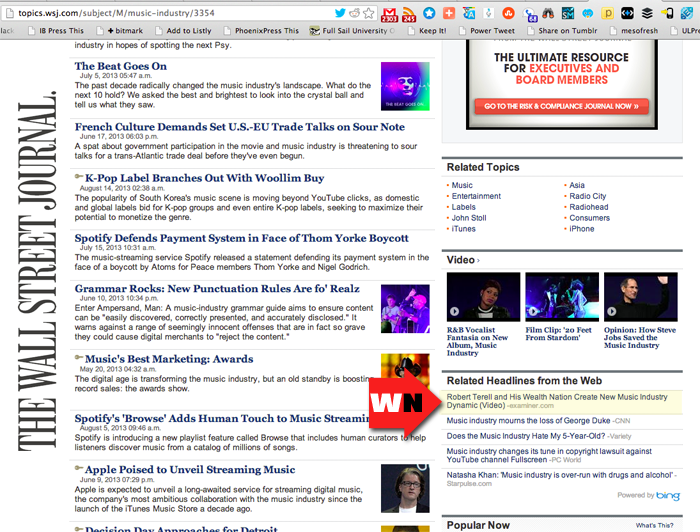Play the R&B Vocalist Fantasia video

click(483, 297)
